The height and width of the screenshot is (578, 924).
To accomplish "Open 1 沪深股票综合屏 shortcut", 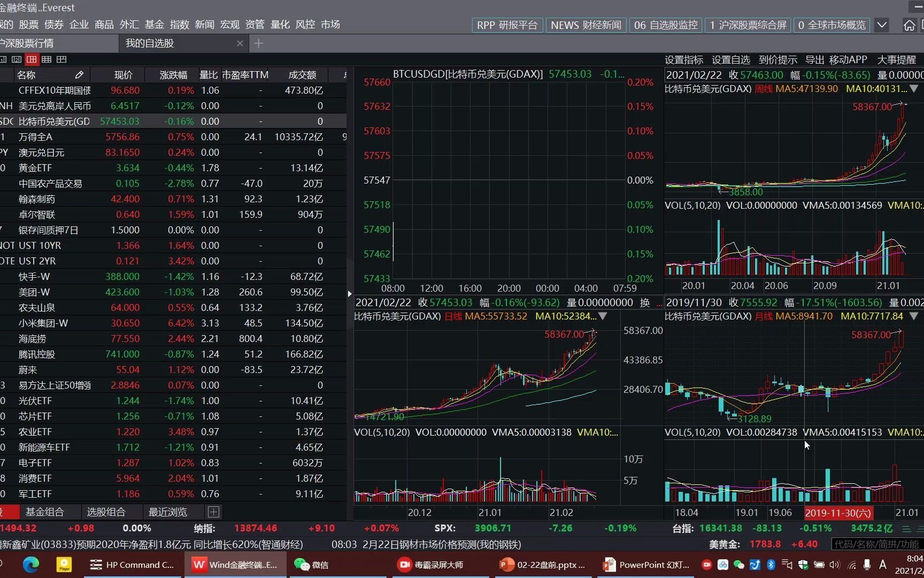I will (748, 25).
